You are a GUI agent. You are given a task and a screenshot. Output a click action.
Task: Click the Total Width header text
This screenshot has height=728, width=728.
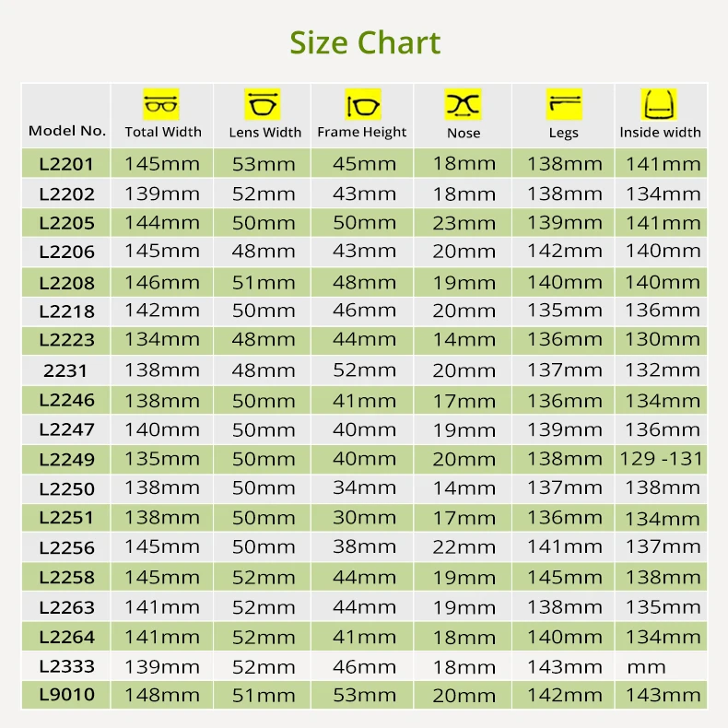(163, 132)
